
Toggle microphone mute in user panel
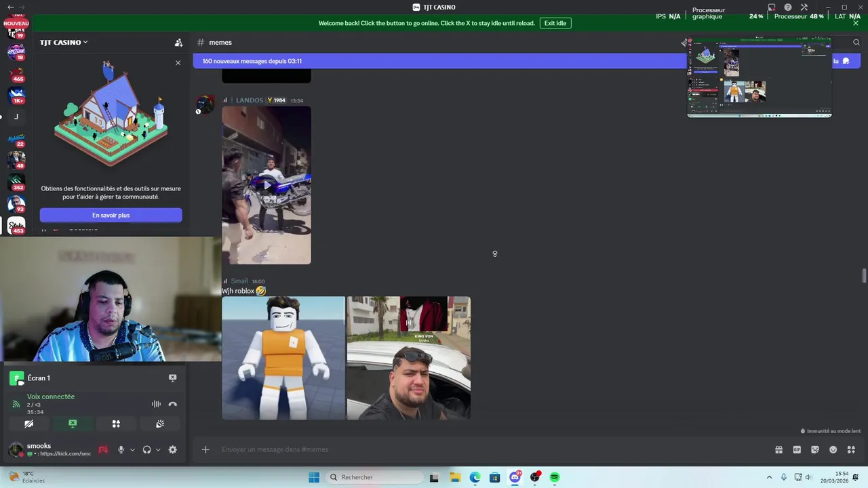[x=121, y=449]
